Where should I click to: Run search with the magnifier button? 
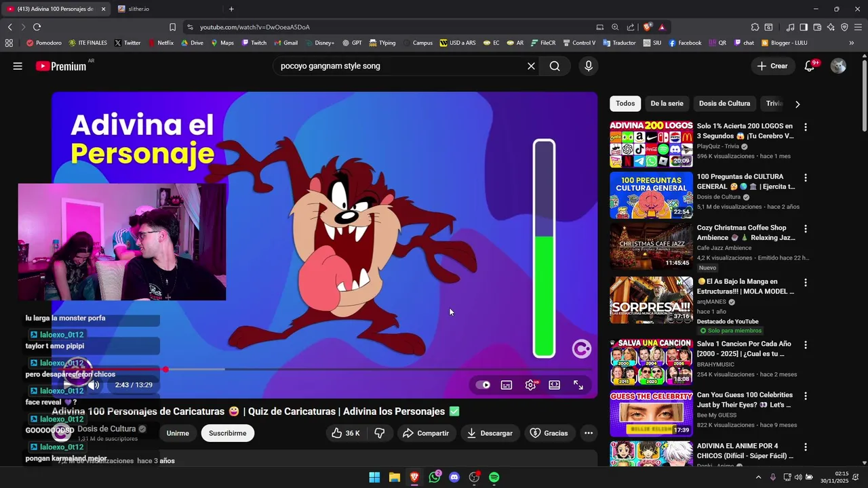[555, 66]
